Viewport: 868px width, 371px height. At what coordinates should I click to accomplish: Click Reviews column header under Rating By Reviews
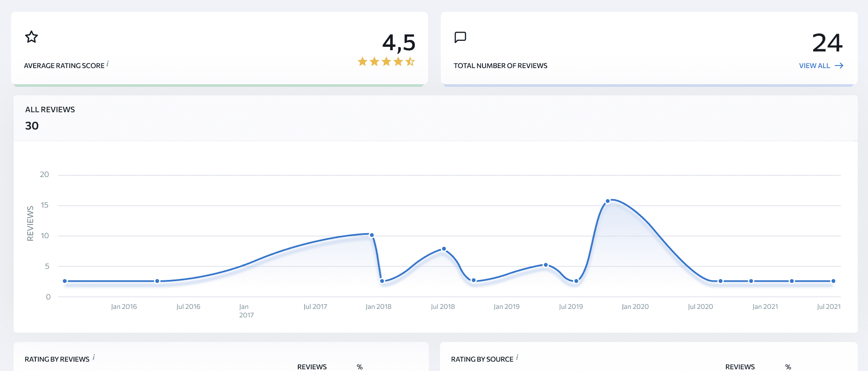pos(312,367)
